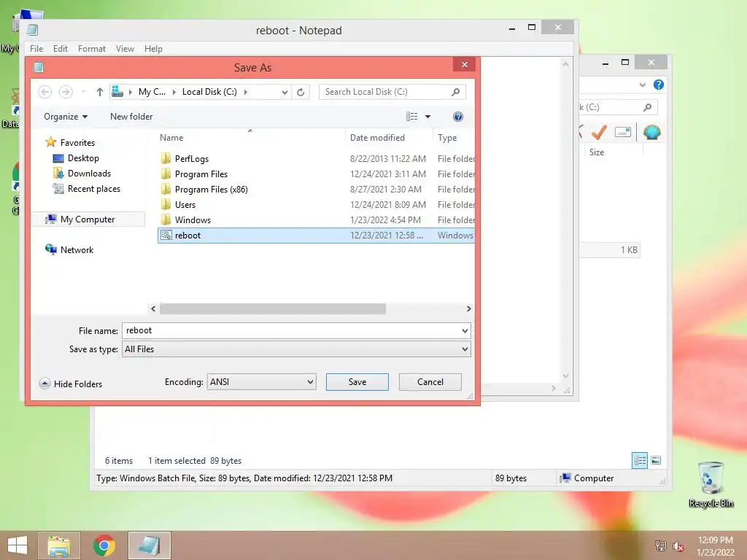Screen dimensions: 747x560
Task: Click the muted volume icon in the tray
Action: [x=678, y=546]
